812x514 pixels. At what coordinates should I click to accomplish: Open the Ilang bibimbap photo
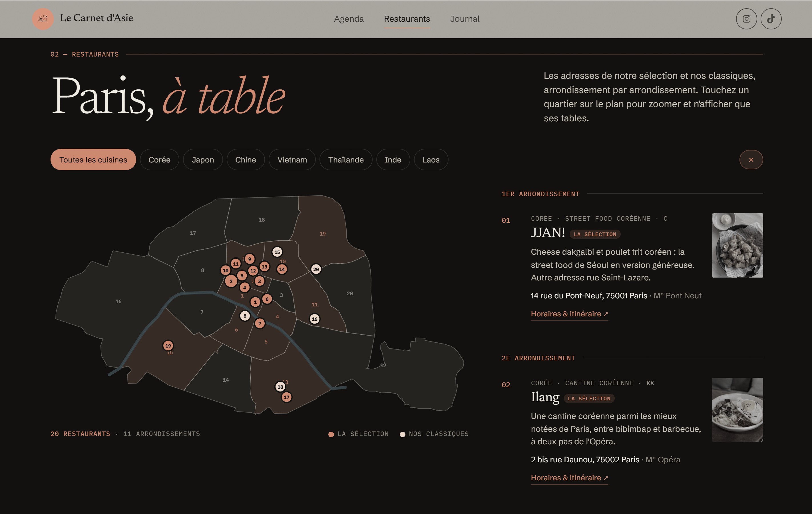737,410
